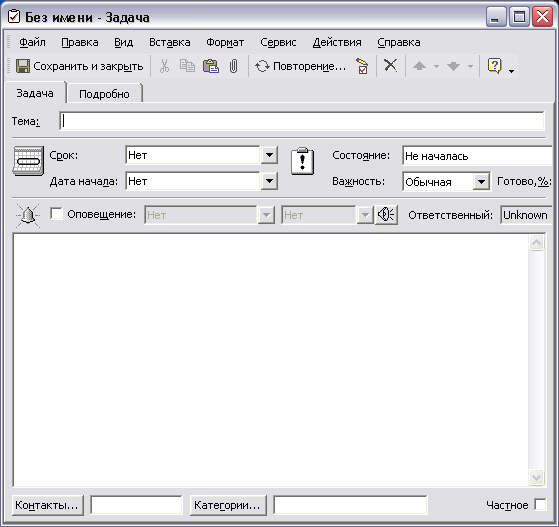Click the reminder sound speaker button

click(386, 215)
